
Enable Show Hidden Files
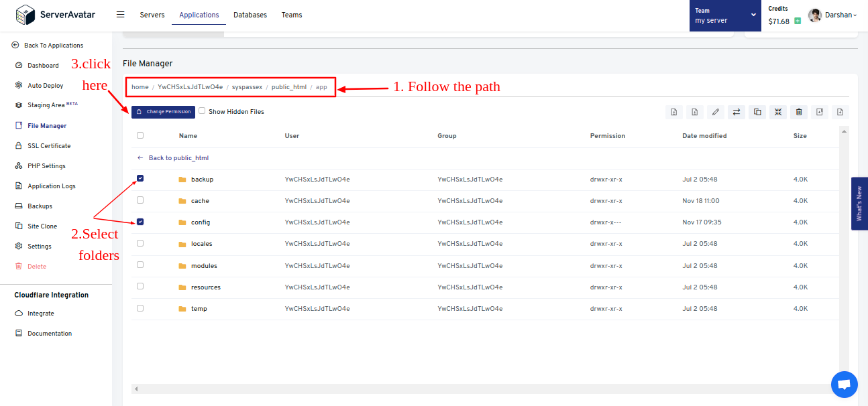[x=203, y=112]
